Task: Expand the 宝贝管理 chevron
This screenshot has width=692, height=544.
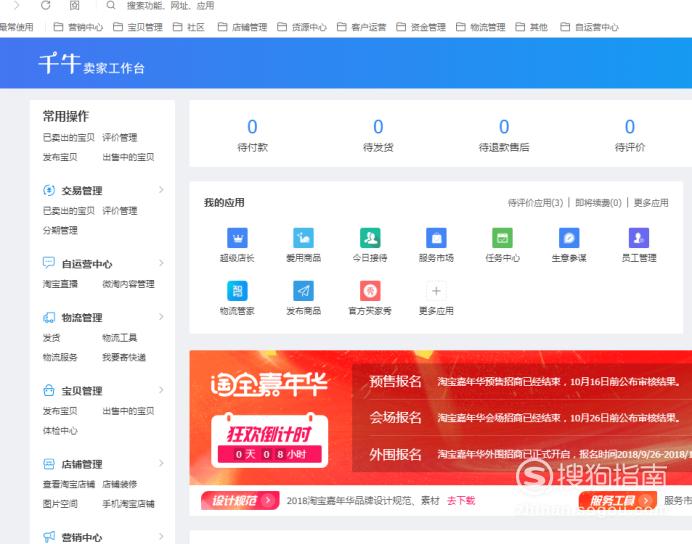Action: (x=161, y=390)
